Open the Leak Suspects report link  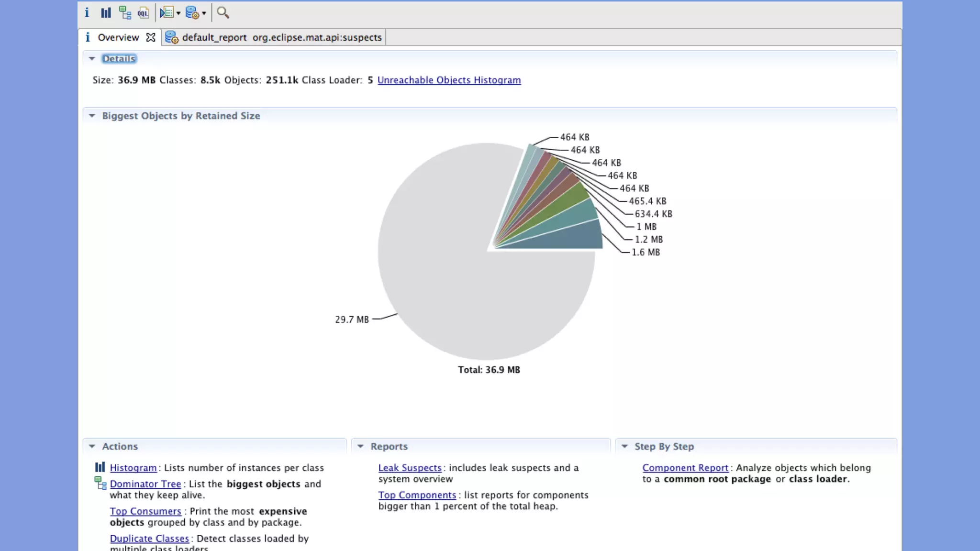pyautogui.click(x=410, y=468)
